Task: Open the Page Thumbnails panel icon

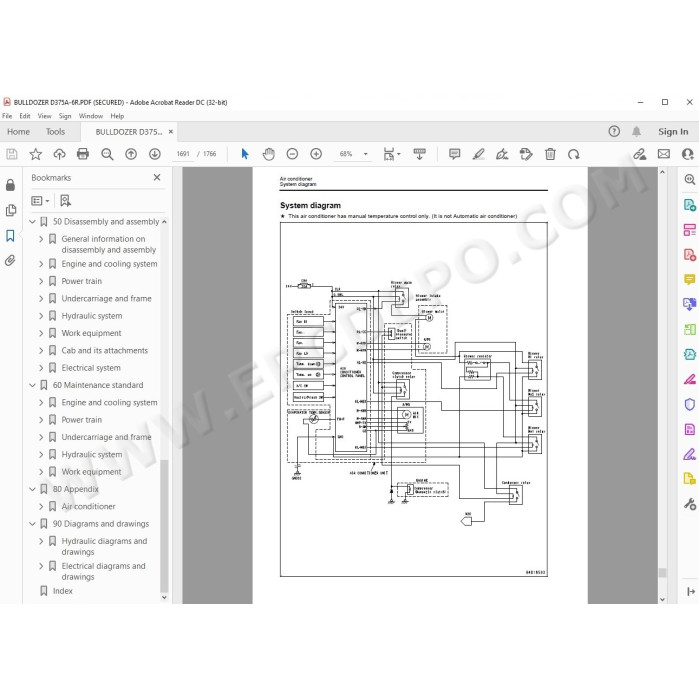Action: point(11,210)
